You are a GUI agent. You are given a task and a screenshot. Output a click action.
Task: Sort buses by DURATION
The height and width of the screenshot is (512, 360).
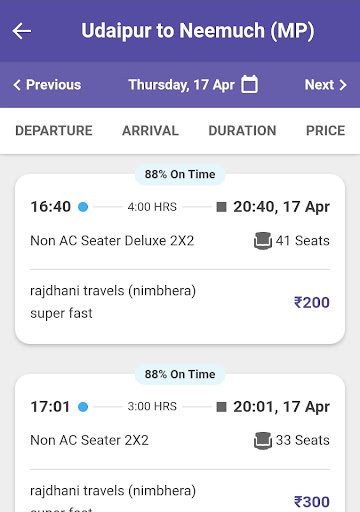(x=242, y=131)
